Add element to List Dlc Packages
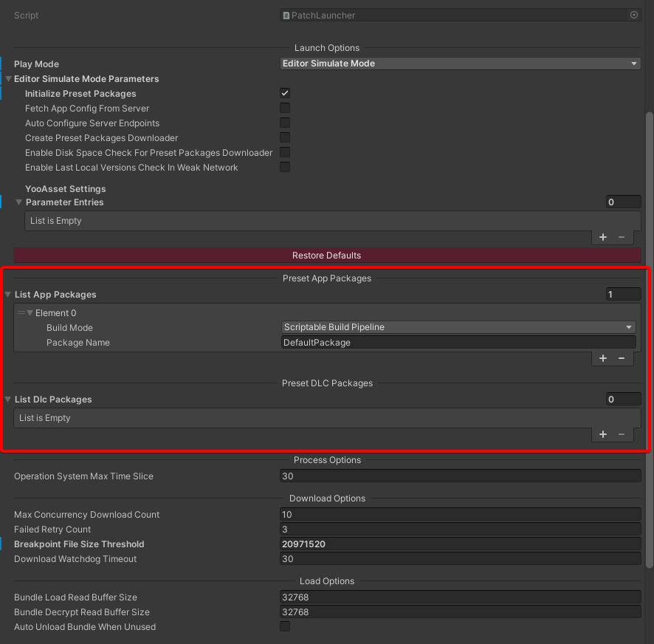654x644 pixels. pos(603,434)
